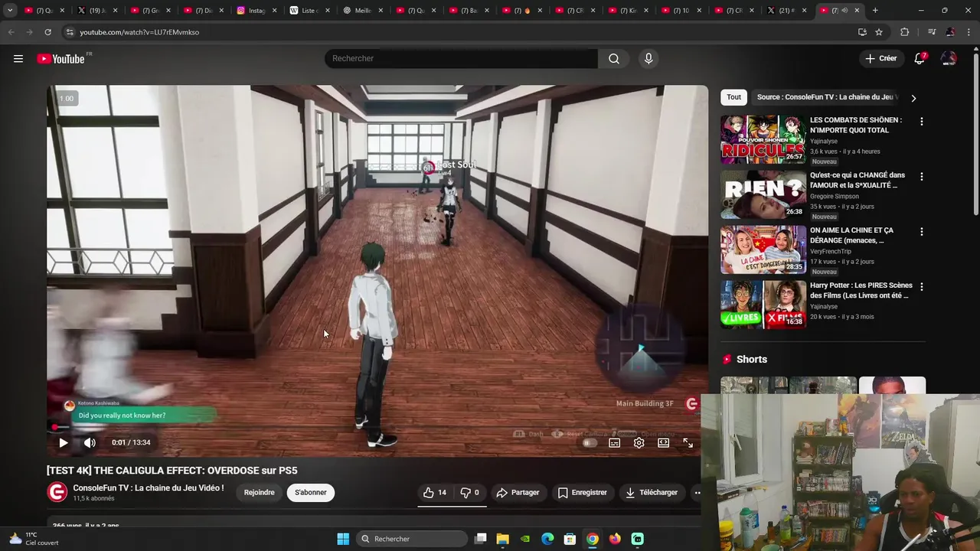The image size is (980, 551).
Task: Open Chrome media control icon
Action: pos(932,32)
